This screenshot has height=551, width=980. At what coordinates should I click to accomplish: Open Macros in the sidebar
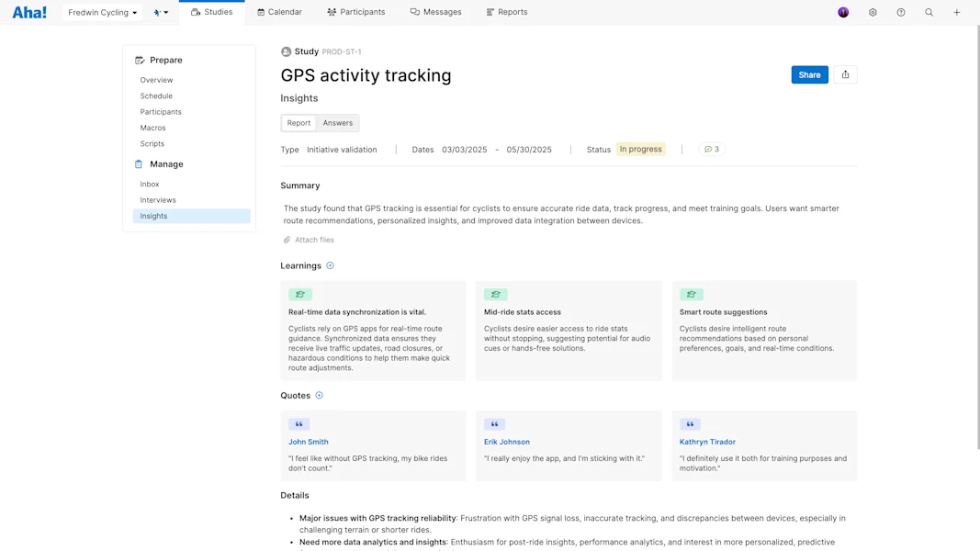pyautogui.click(x=152, y=128)
